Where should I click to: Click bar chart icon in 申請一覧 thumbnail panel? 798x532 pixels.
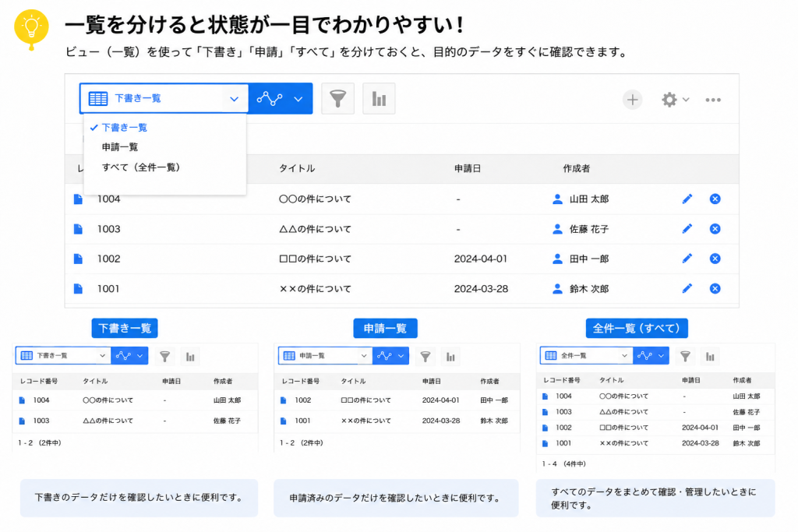point(451,357)
